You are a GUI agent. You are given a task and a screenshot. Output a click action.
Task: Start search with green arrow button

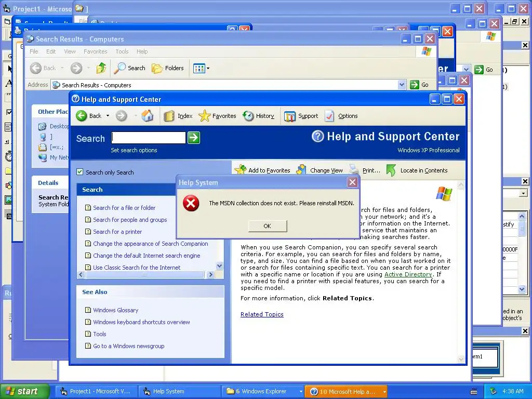[x=194, y=137]
